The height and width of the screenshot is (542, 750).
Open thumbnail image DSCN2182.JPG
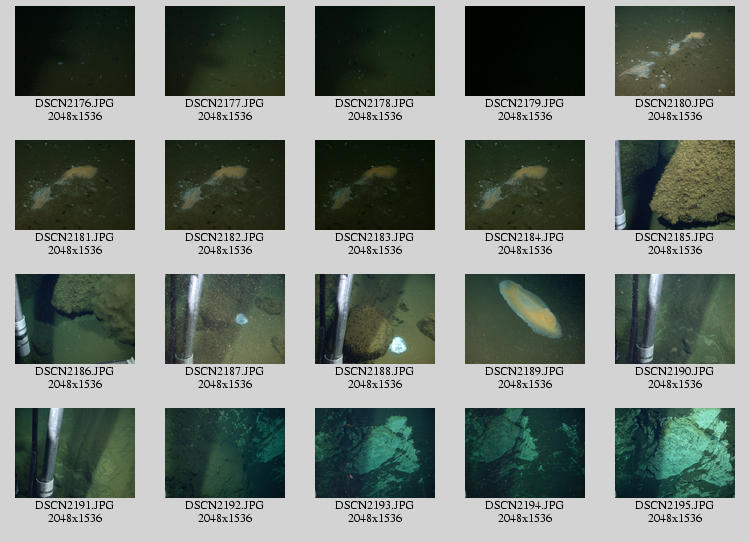pos(225,185)
